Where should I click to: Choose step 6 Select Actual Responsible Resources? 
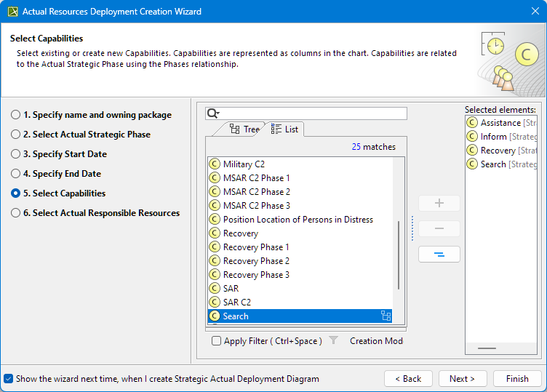point(15,213)
